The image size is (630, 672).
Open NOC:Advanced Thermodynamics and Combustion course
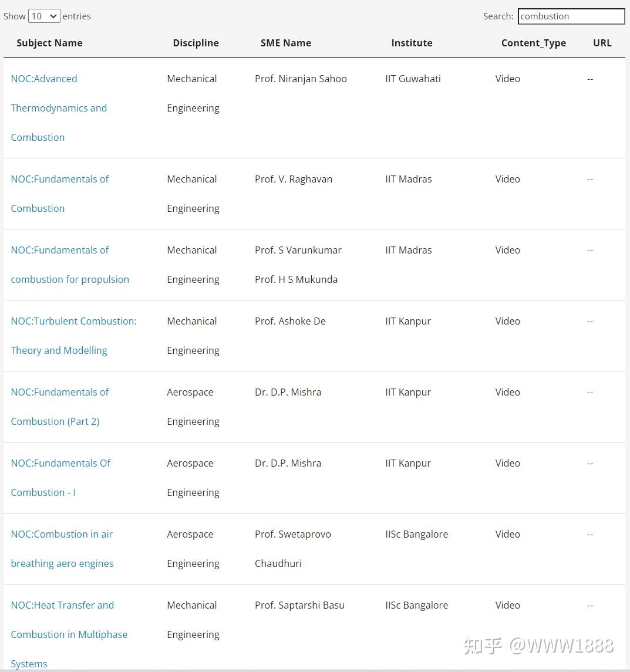(59, 108)
